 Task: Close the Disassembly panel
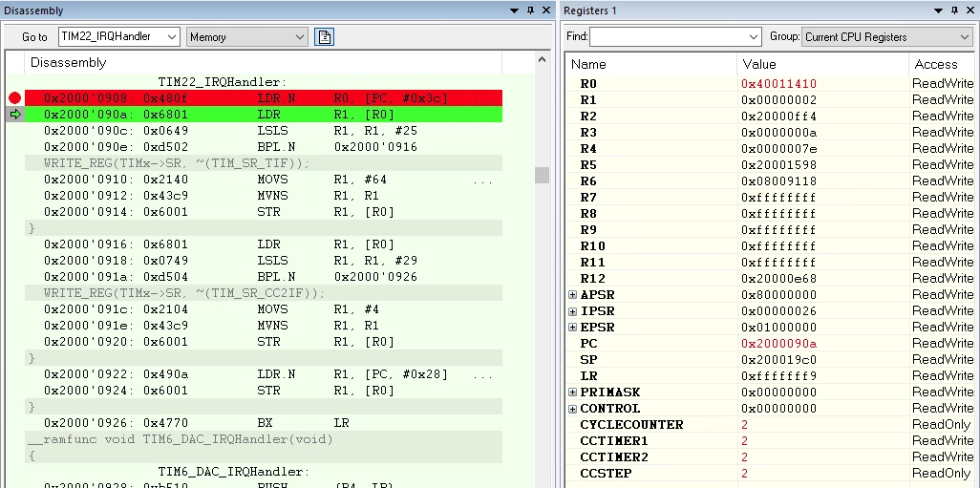[x=546, y=10]
